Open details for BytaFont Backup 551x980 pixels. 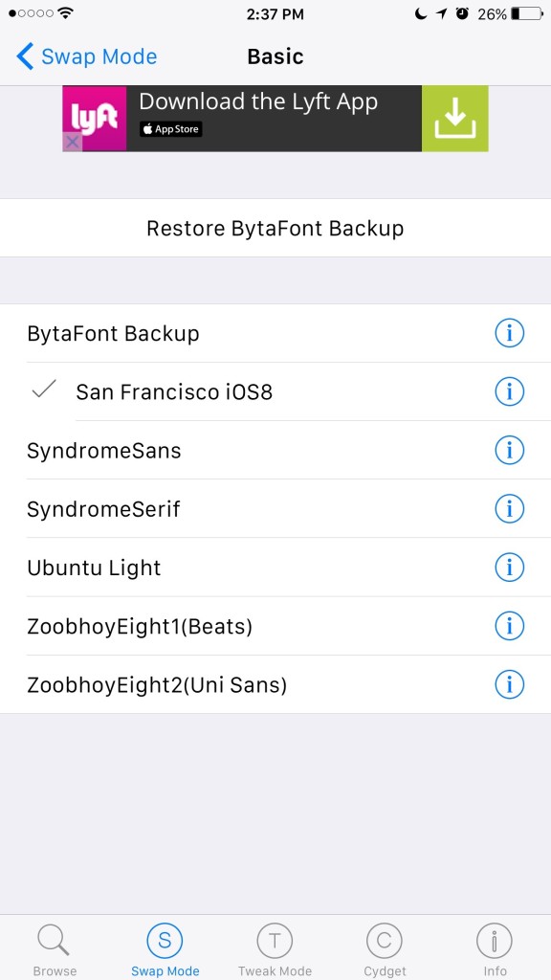[x=510, y=333]
